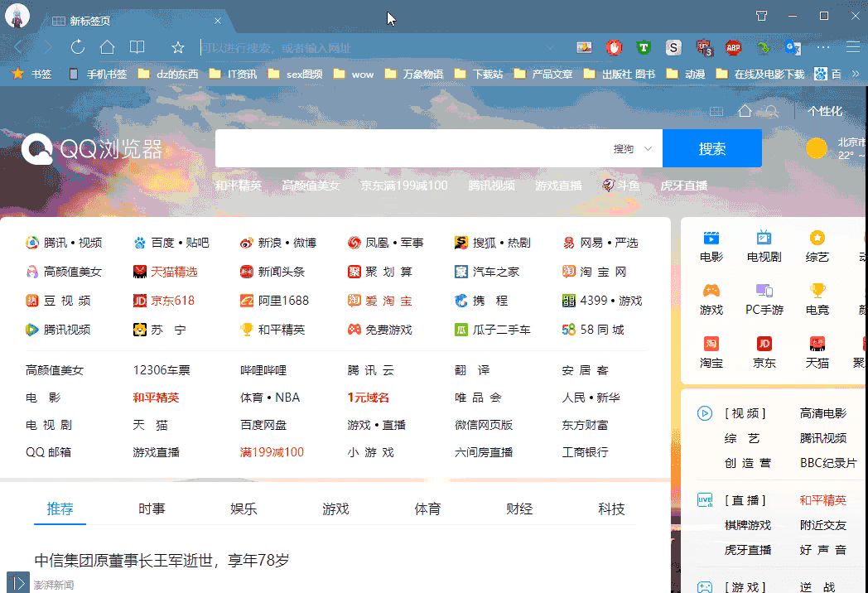This screenshot has width=868, height=593.
Task: Open the user avatar profile
Action: pyautogui.click(x=17, y=16)
